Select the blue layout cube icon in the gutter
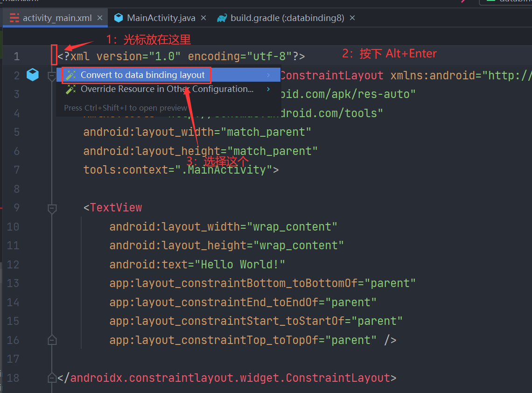Screen dimensions: 532x393 click(32, 74)
